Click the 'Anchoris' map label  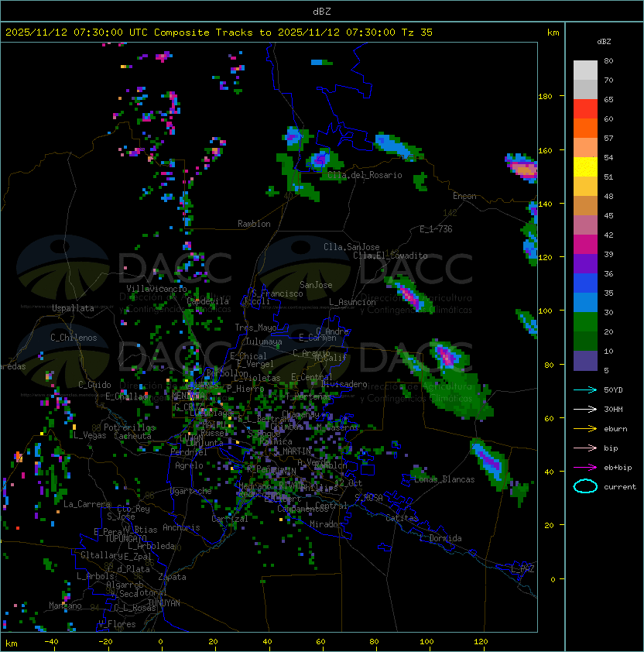pyautogui.click(x=181, y=527)
